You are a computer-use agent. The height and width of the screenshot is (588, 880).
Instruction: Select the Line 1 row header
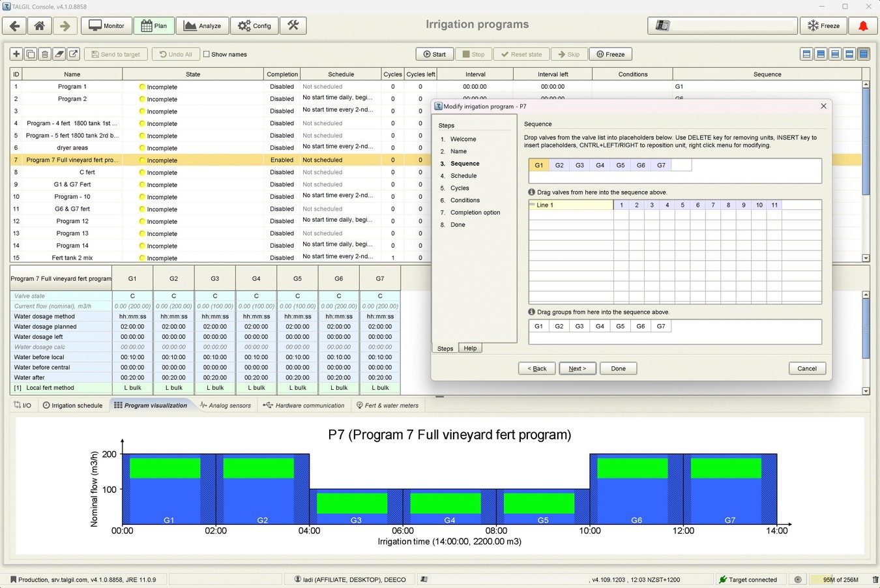[x=571, y=205]
